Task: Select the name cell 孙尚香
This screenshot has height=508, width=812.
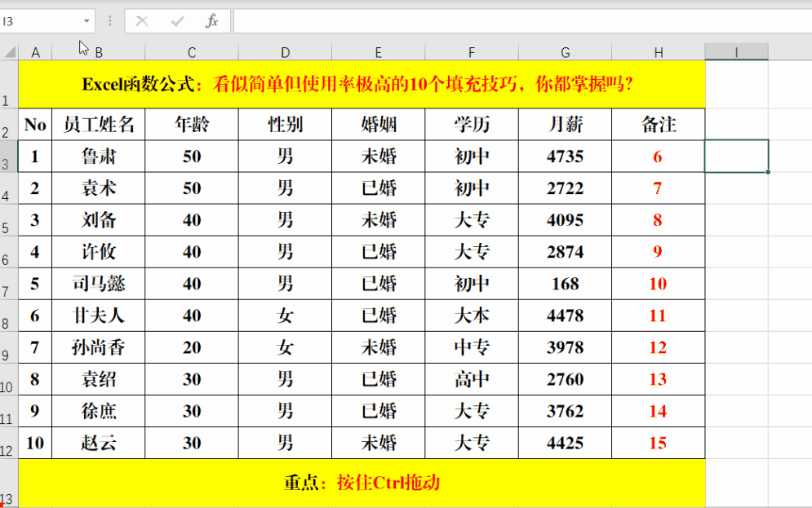Action: click(x=99, y=347)
